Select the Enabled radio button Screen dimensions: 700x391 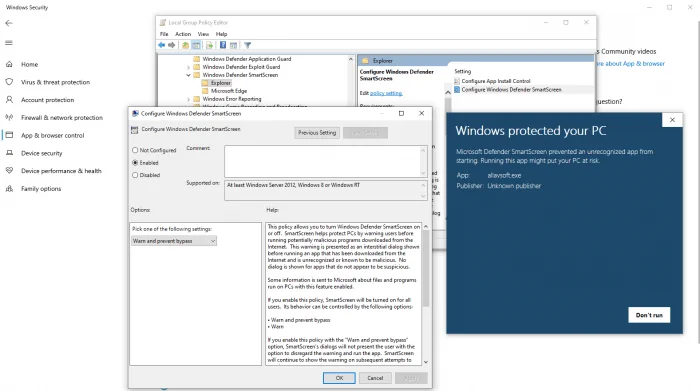coord(135,163)
